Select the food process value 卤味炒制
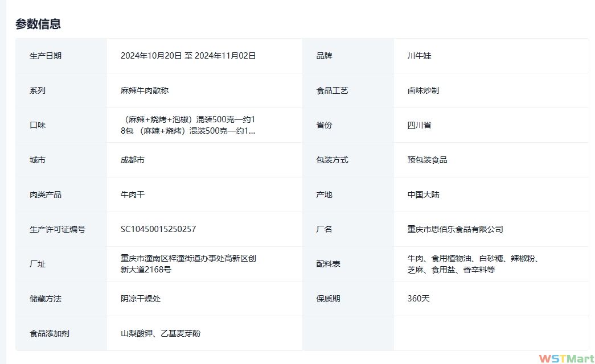 (x=423, y=90)
